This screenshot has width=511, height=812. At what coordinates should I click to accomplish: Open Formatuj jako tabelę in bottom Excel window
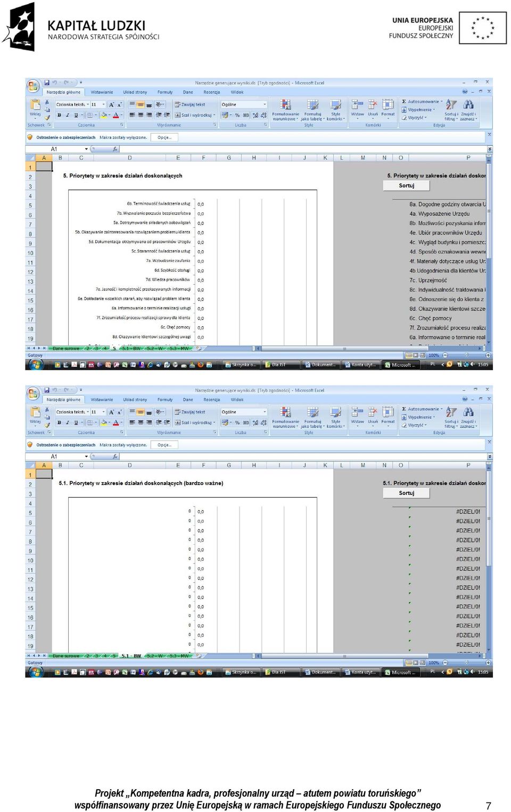coord(312,418)
